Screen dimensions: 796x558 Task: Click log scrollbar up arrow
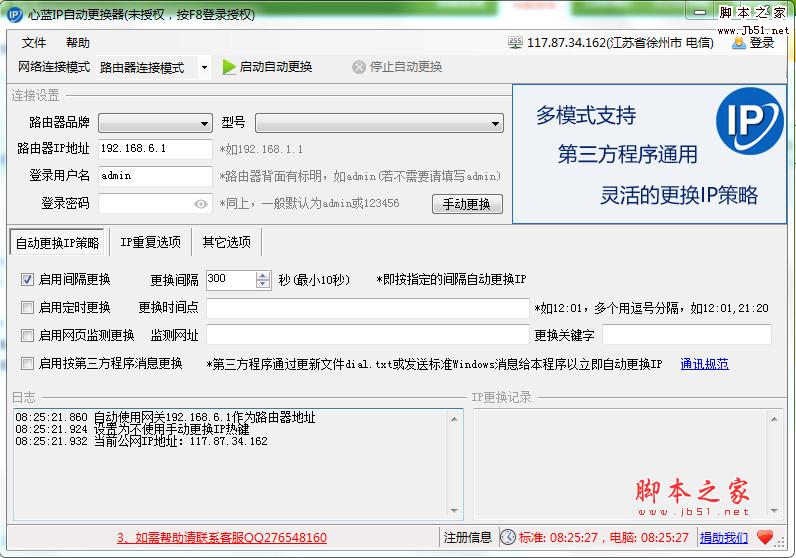[454, 419]
